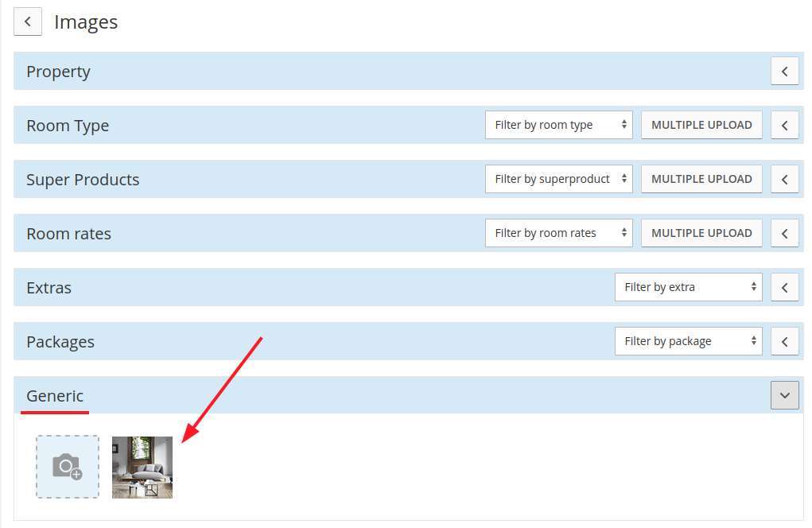Click the Packages section heading
The height and width of the screenshot is (528, 812).
click(x=60, y=342)
